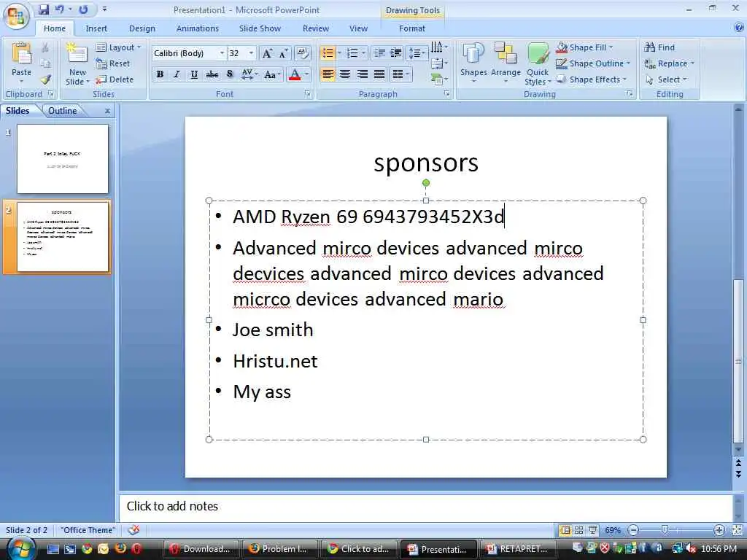Toggle underline formatting

[194, 74]
